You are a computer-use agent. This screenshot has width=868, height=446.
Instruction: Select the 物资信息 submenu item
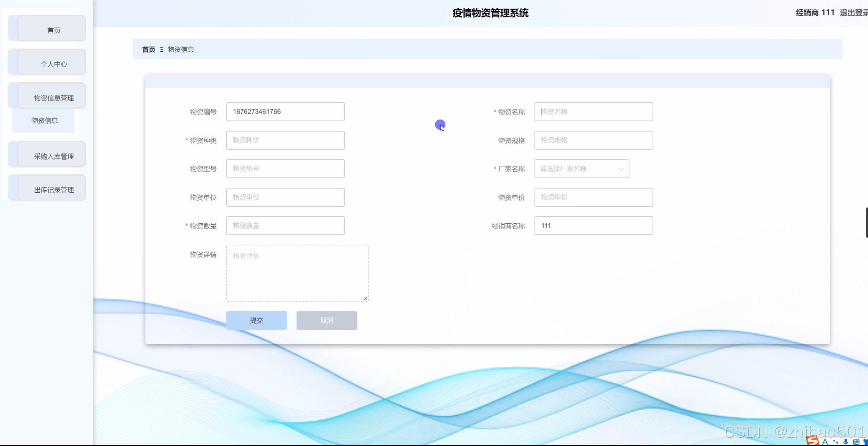44,121
